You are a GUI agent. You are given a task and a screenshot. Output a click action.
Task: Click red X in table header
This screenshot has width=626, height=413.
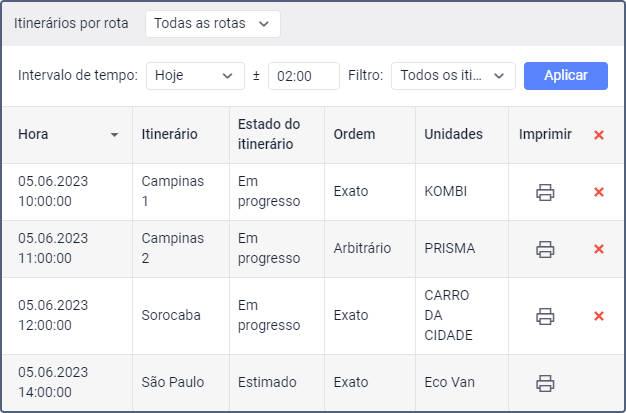pos(599,135)
